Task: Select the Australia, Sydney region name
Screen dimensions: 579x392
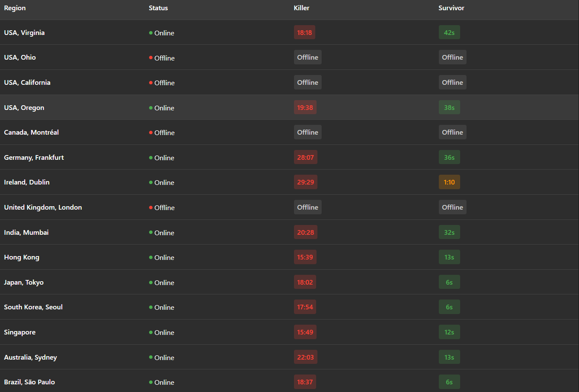Action: (x=31, y=357)
